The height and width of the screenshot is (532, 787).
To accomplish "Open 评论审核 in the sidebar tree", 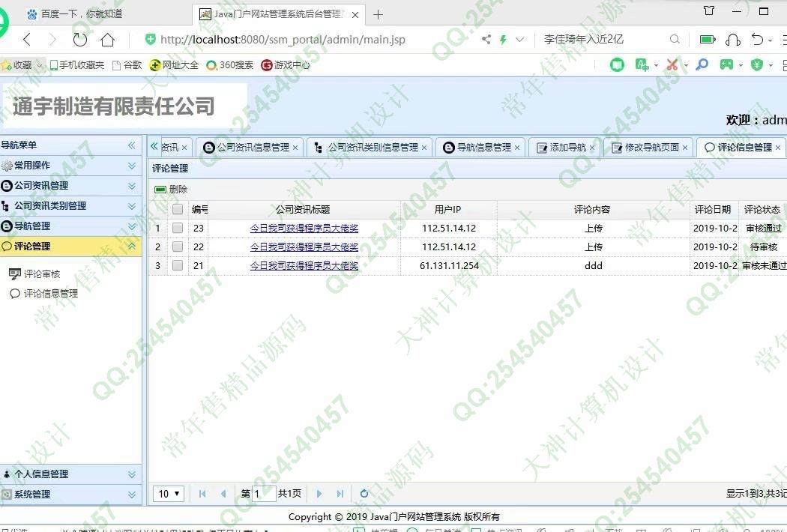I will [42, 274].
